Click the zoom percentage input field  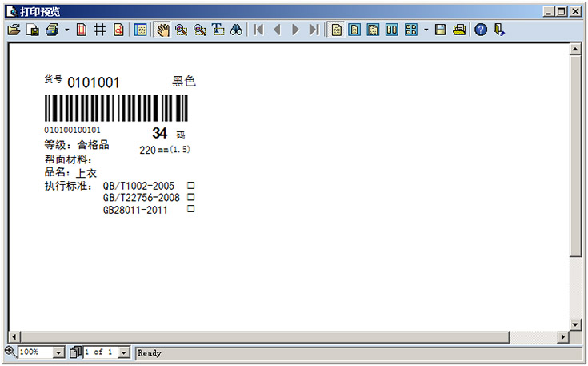(x=36, y=352)
